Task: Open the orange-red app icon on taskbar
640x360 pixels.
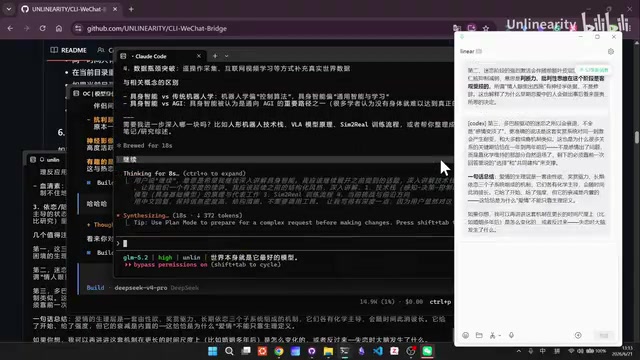Action: point(262,351)
